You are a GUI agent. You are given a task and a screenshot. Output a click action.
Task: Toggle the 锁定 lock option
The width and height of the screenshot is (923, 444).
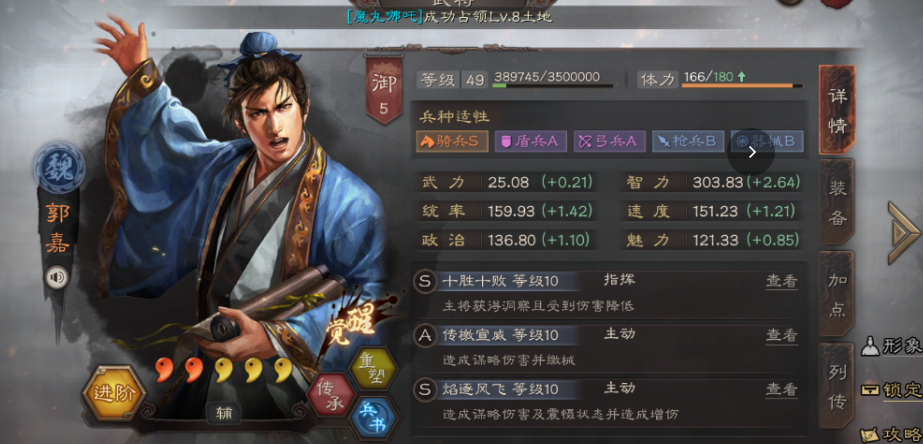pos(891,390)
